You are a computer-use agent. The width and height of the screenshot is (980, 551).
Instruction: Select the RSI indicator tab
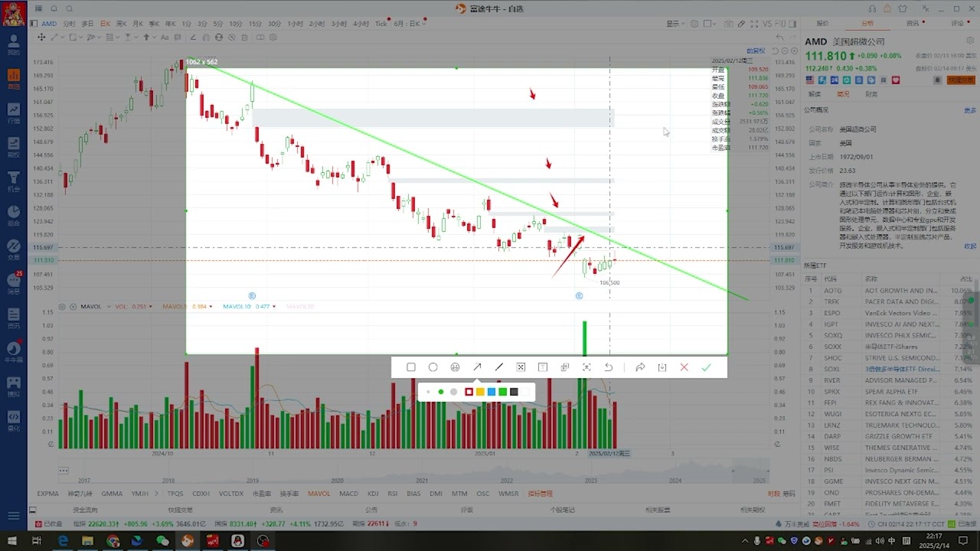tap(393, 494)
